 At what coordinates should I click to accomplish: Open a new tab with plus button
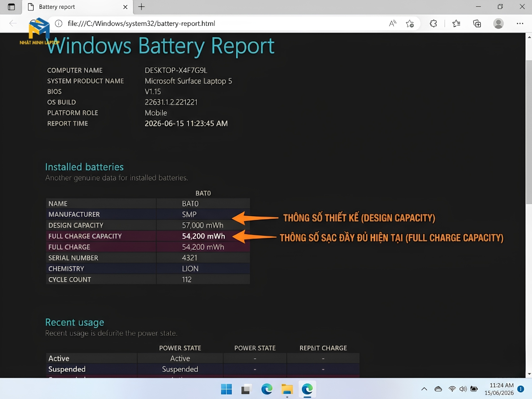tap(141, 7)
